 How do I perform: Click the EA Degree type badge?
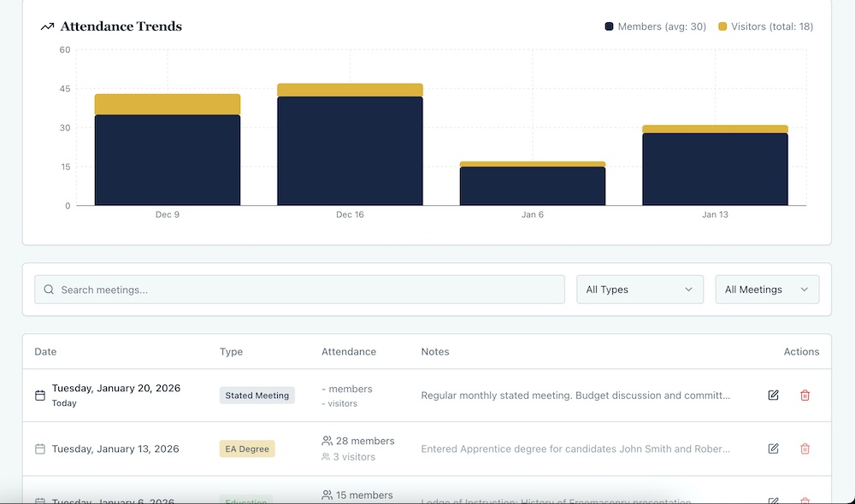(247, 448)
